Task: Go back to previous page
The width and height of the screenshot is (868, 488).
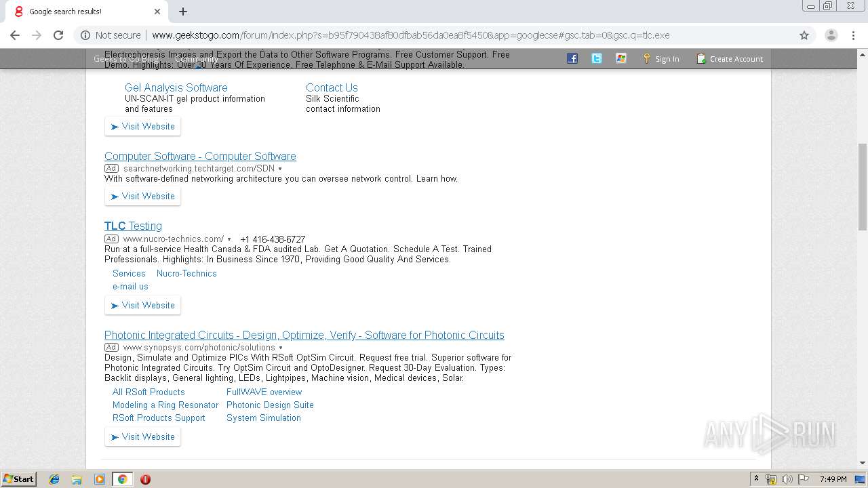Action: point(15,35)
